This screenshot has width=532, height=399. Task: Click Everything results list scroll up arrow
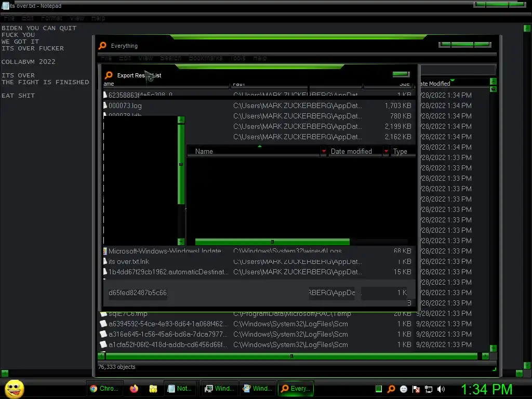click(494, 82)
